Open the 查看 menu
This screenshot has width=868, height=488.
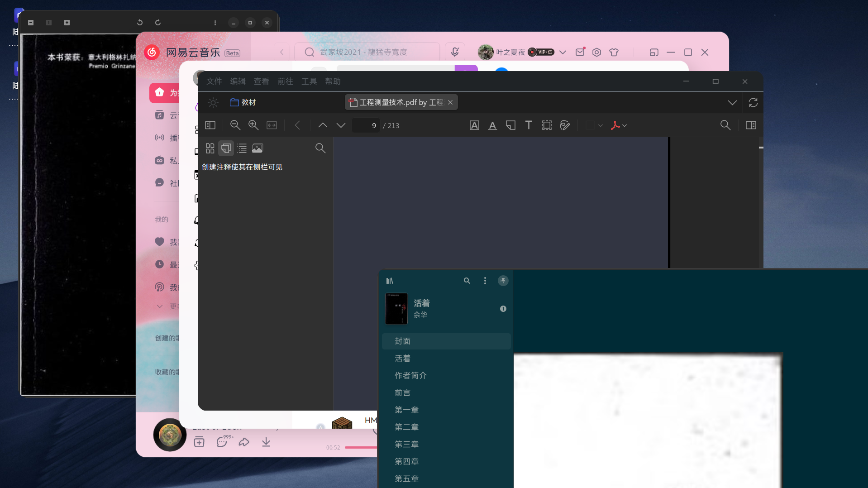click(x=262, y=81)
